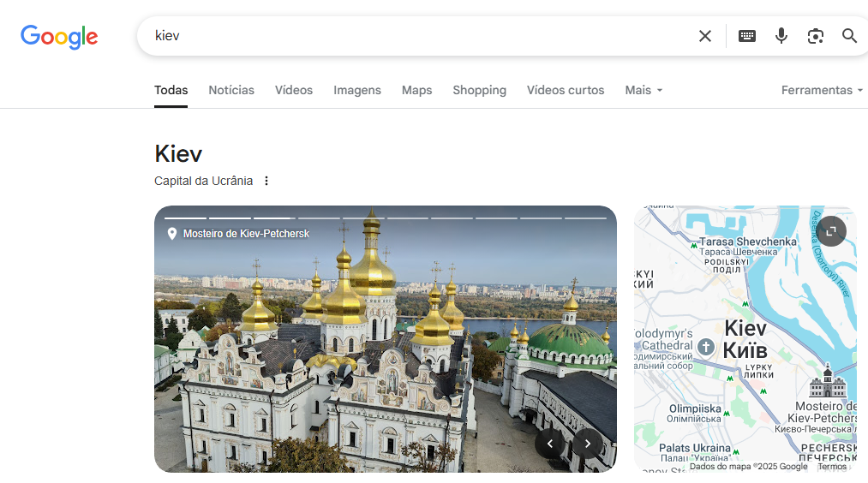Image resolution: width=868 pixels, height=483 pixels.
Task: Open the three-dot menu beside Capital da Ucrânia
Action: (x=266, y=181)
